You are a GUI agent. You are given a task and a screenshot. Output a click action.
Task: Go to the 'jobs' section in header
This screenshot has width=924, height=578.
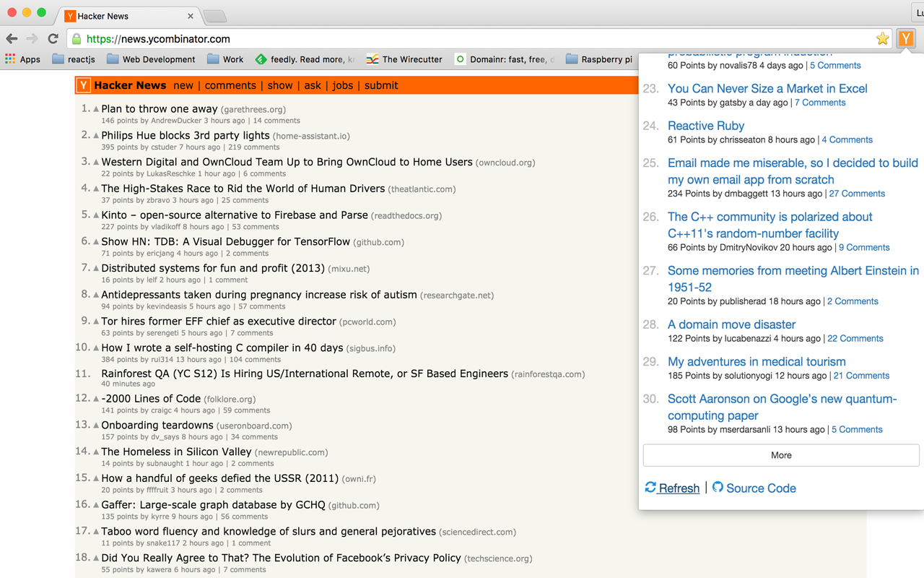coord(343,85)
